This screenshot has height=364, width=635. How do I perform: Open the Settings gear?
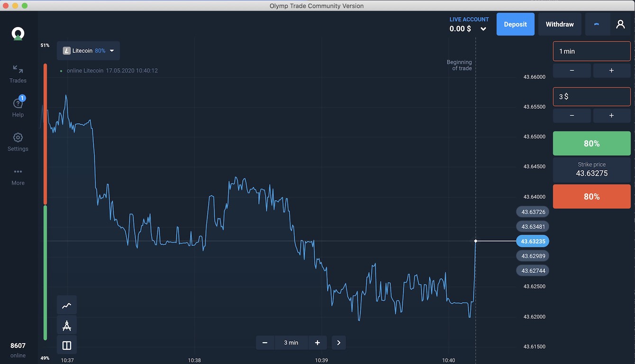click(x=18, y=142)
